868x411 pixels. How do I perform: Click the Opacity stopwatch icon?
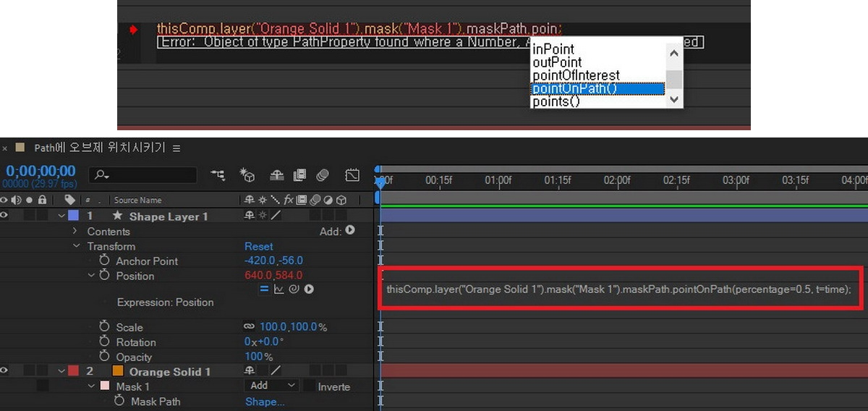(104, 357)
